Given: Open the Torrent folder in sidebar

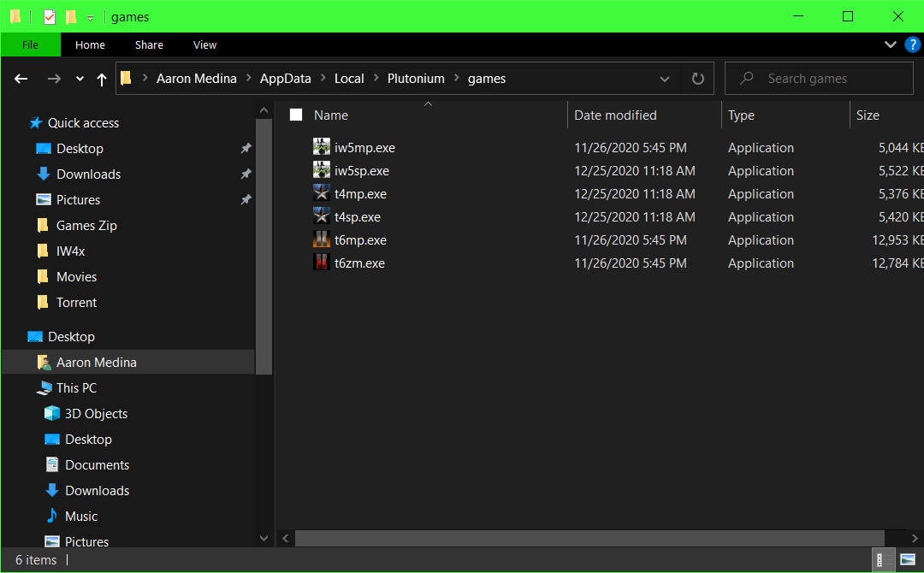Looking at the screenshot, I should click(x=76, y=302).
